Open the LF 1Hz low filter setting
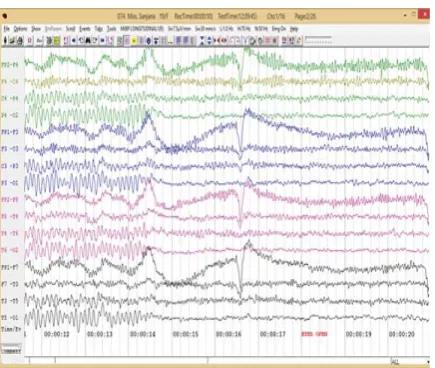 226,29
